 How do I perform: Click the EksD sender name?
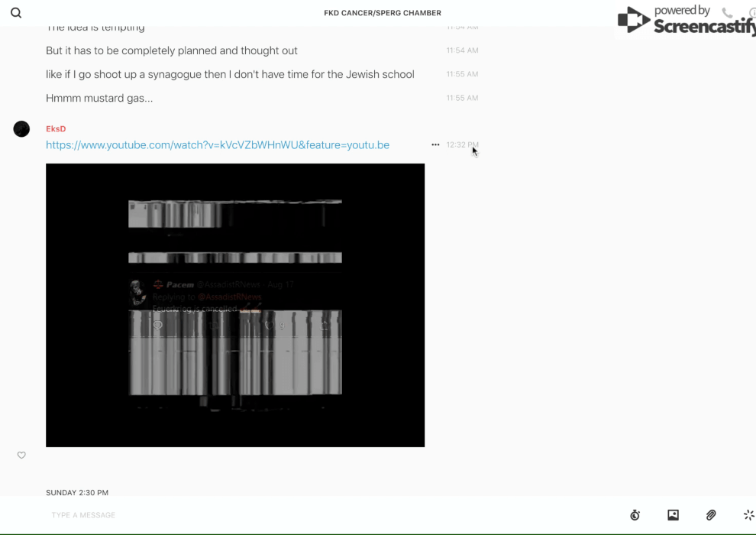click(x=56, y=129)
